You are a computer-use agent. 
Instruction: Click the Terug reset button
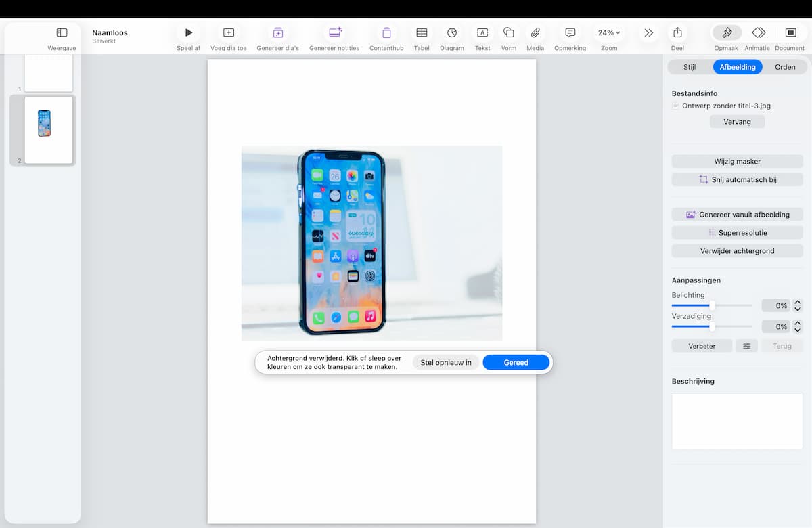(782, 346)
